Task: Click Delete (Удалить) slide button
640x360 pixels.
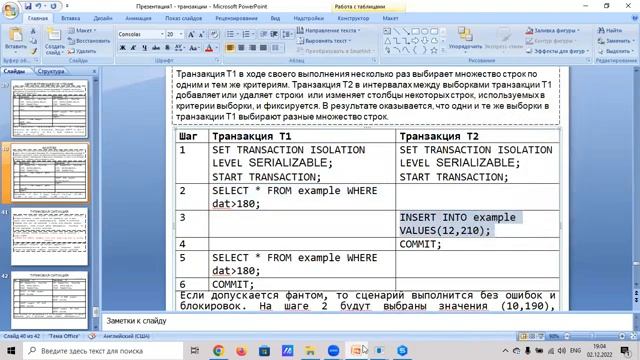Action: [82, 51]
